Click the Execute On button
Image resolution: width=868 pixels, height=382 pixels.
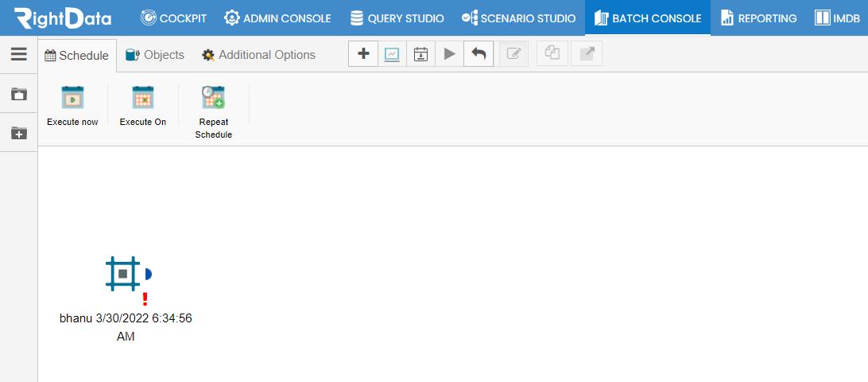143,106
